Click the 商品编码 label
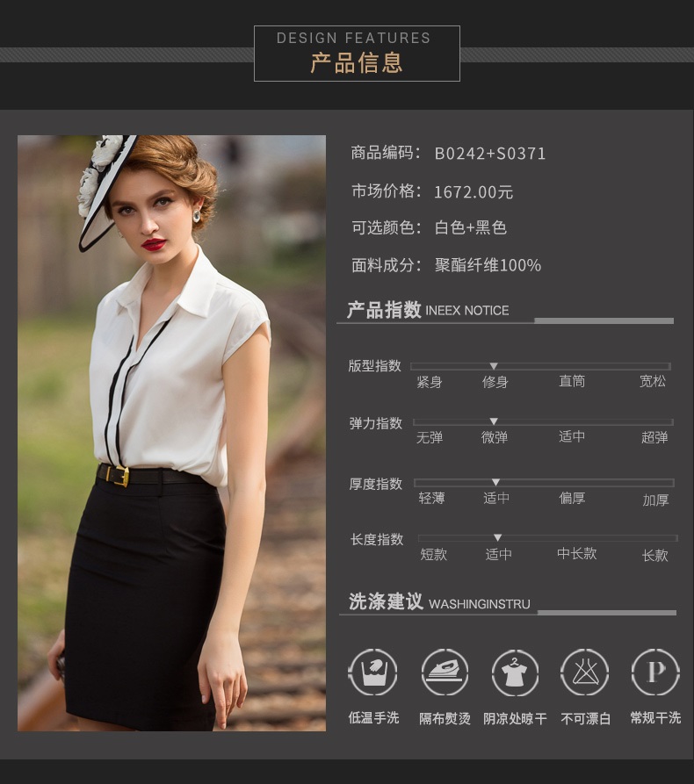 tap(386, 153)
